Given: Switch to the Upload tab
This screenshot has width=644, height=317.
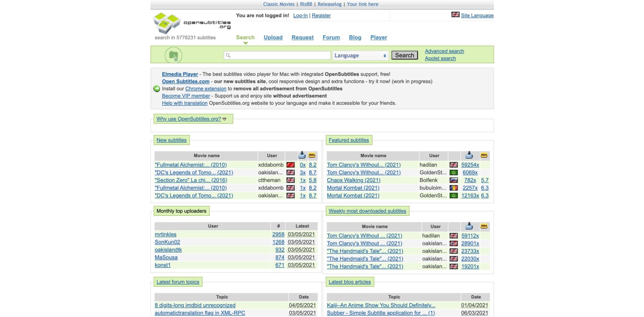Looking at the screenshot, I should point(273,38).
